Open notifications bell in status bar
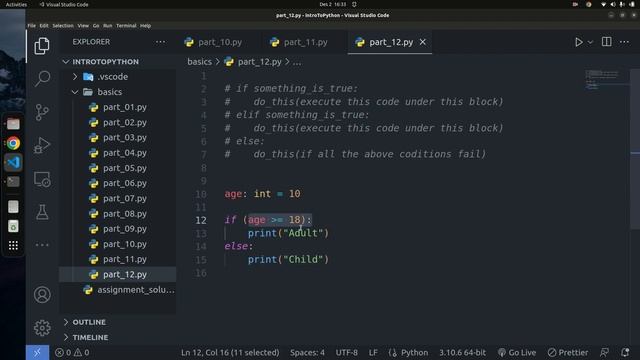The height and width of the screenshot is (360, 640). pyautogui.click(x=625, y=352)
